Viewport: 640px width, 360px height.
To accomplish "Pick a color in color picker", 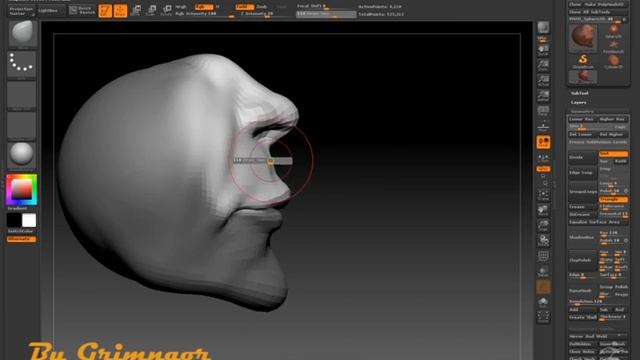I will coord(22,189).
